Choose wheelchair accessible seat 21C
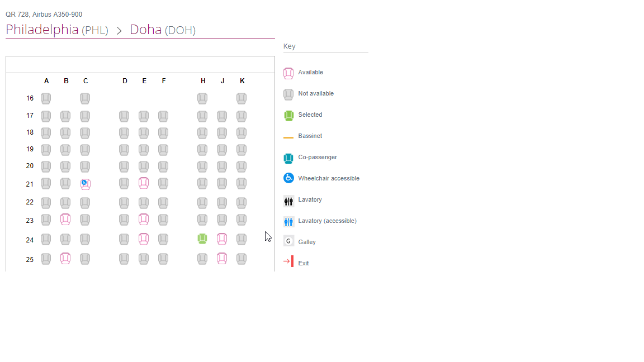The width and height of the screenshot is (644, 362). [85, 184]
